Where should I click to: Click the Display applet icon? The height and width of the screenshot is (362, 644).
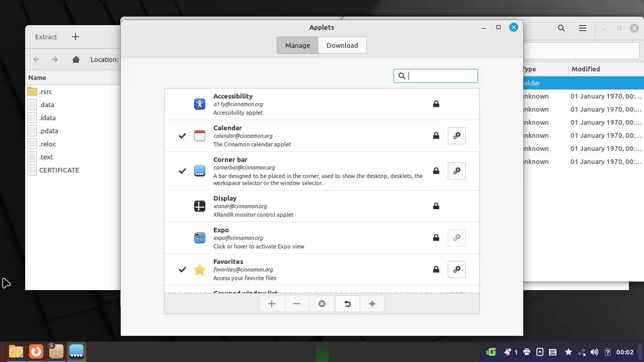[x=200, y=206]
